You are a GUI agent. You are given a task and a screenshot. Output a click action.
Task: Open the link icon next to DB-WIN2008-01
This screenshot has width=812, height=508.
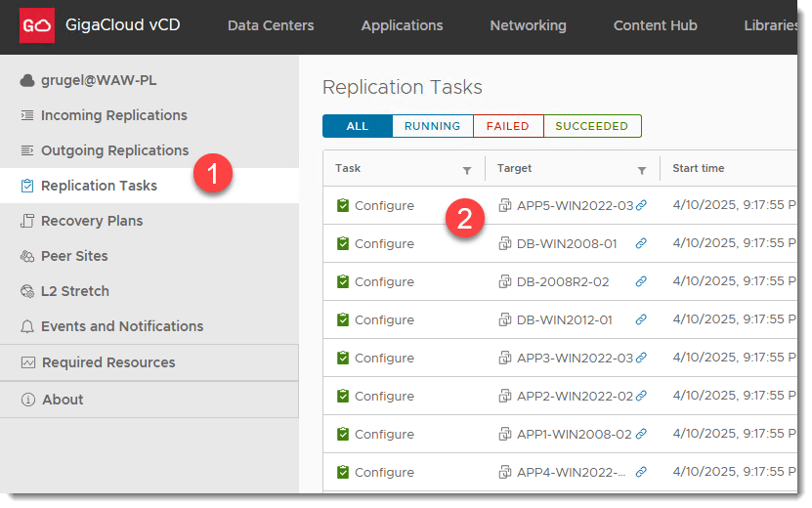pos(641,244)
